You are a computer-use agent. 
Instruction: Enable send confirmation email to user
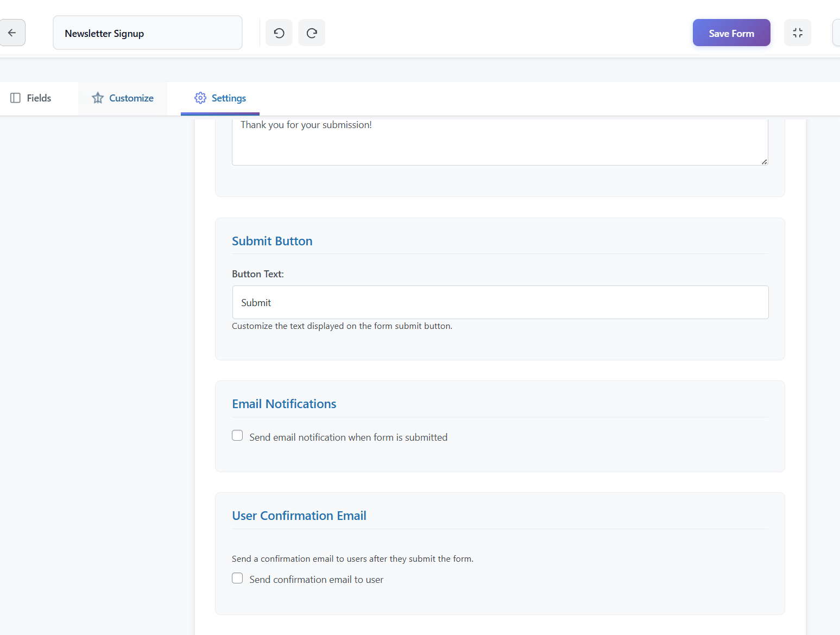(x=237, y=578)
